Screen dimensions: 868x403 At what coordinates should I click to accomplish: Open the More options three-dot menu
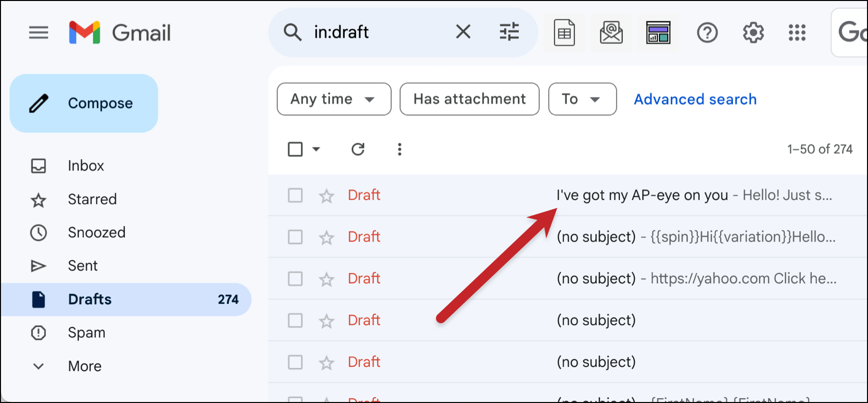pyautogui.click(x=399, y=149)
